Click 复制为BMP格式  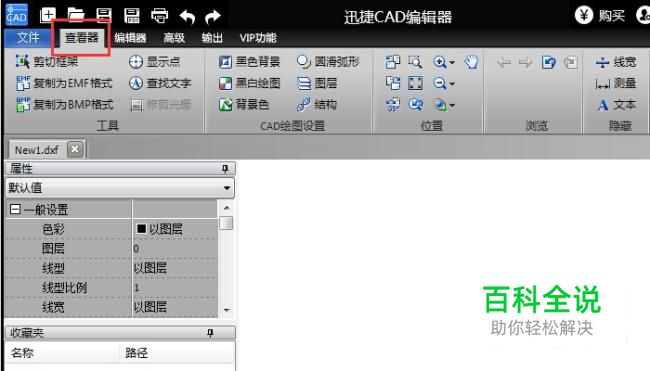(x=65, y=104)
